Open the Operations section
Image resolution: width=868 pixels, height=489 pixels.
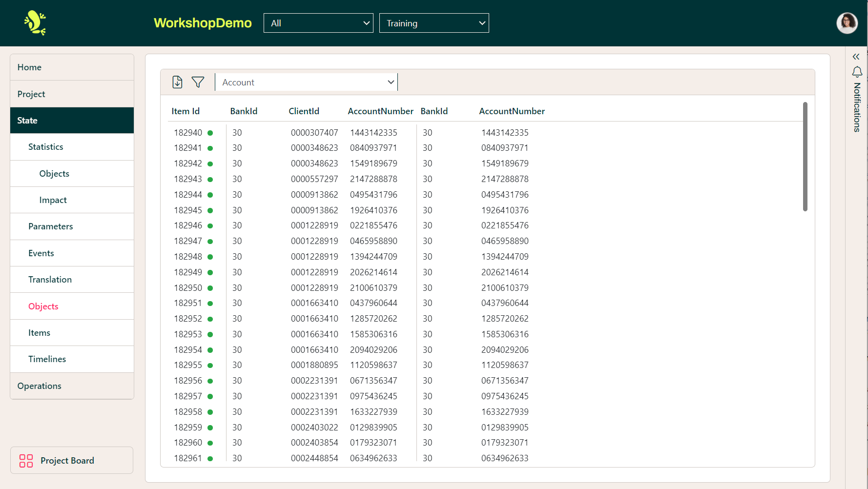pos(40,386)
